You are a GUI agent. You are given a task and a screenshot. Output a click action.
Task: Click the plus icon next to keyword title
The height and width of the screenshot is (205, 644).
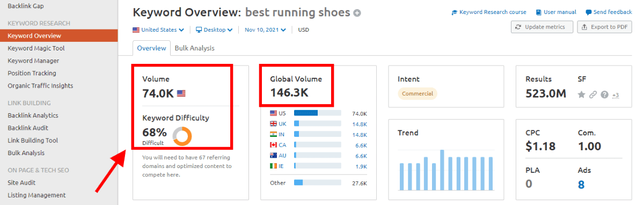[357, 13]
